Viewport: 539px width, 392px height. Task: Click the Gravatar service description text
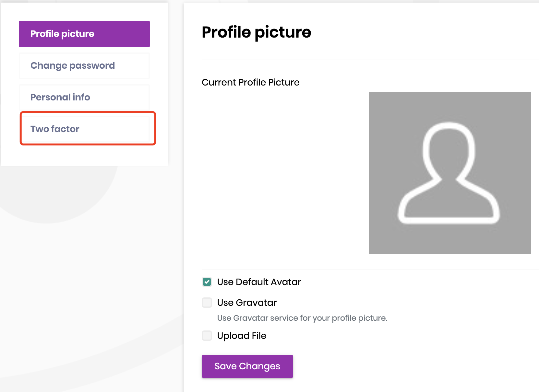302,318
